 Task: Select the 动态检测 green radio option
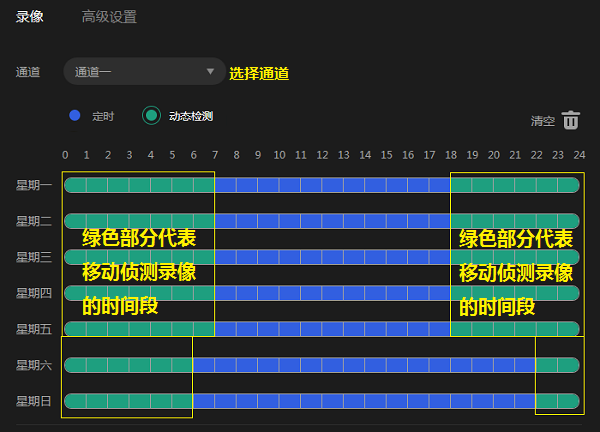151,116
